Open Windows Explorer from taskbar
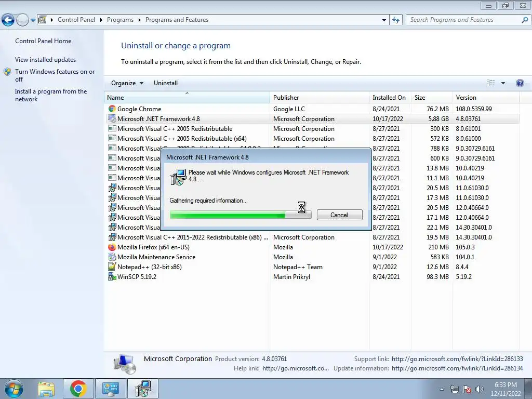Screen dimensions: 532x399 pos(46,389)
